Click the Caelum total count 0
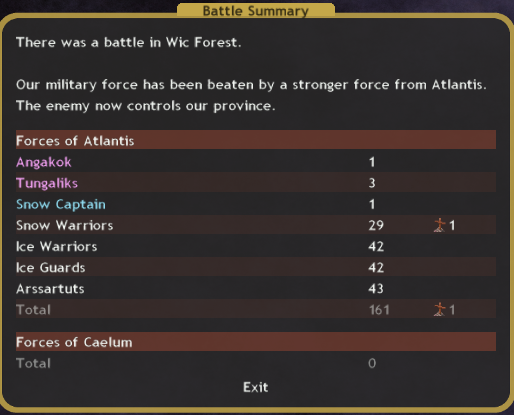 [x=372, y=363]
